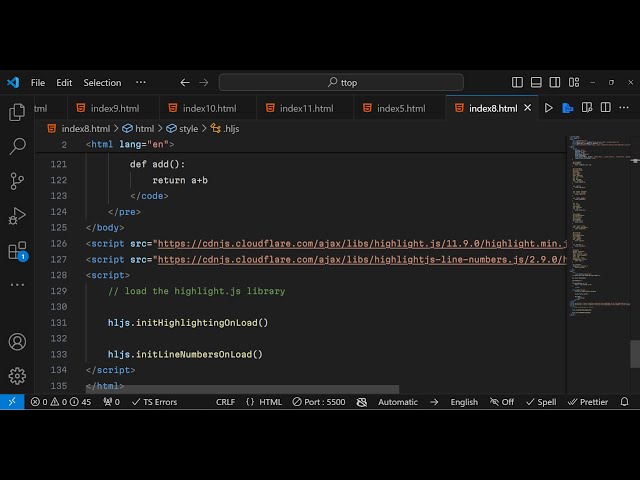This screenshot has height=480, width=640.
Task: Expand the hidden menu items ellipsis
Action: click(140, 83)
